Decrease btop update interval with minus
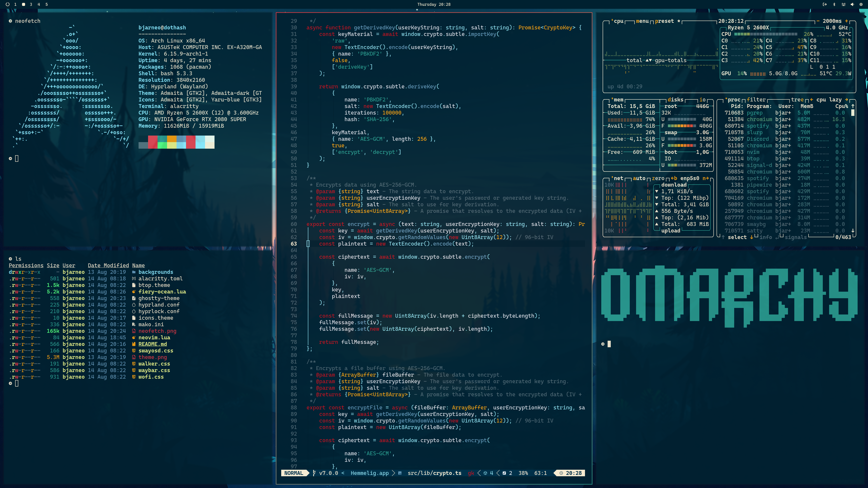This screenshot has height=488, width=868. [818, 21]
